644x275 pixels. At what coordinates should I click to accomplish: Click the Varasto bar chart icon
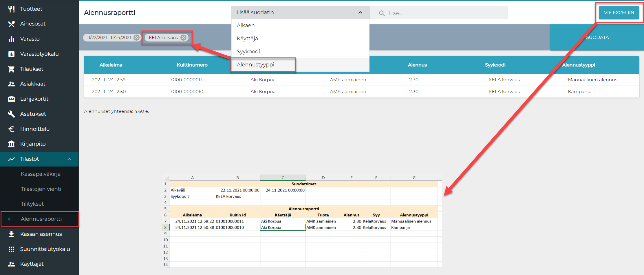11,39
